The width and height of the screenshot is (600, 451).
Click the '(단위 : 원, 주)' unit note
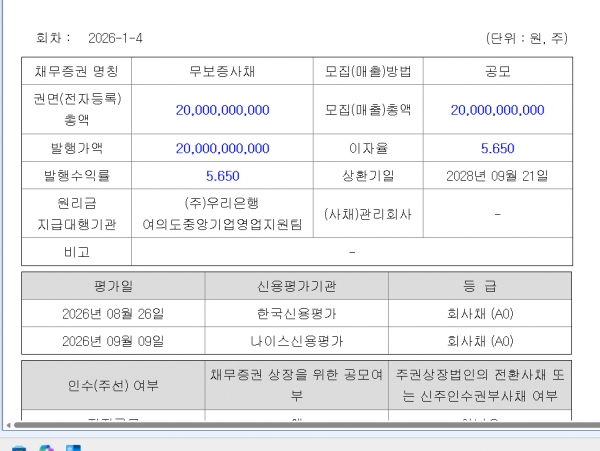click(527, 38)
